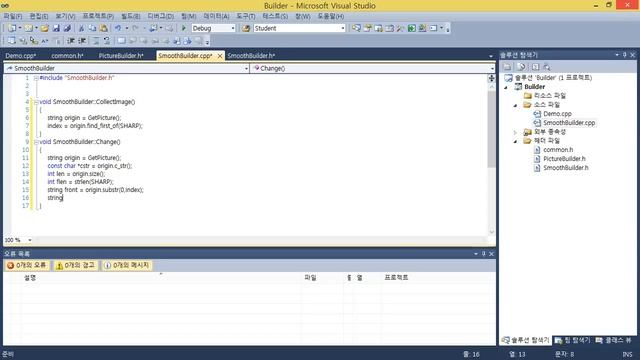Click the Uncomment Selection icon
Image resolution: width=640 pixels, height=360 pixels.
click(107, 40)
